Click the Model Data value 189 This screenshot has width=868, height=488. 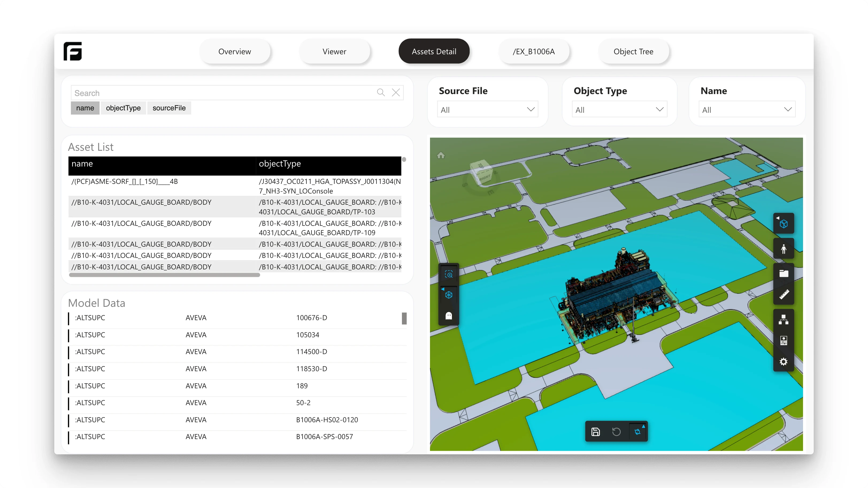(x=302, y=386)
